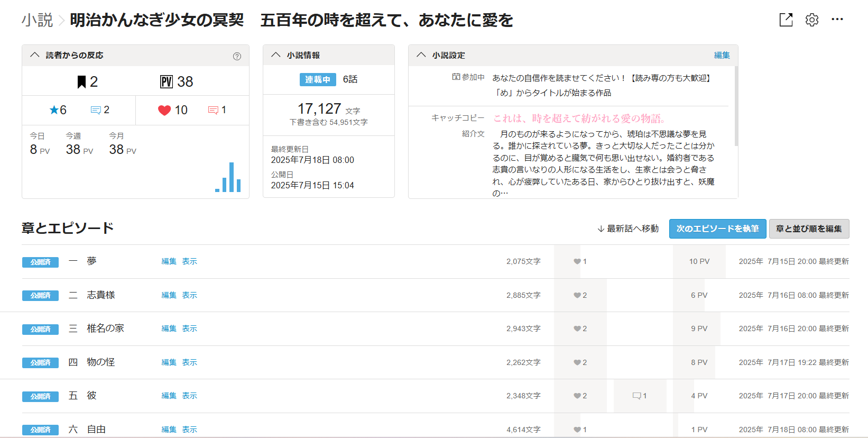Click the 今日 8 PV stat
The image size is (868, 438).
(x=40, y=144)
